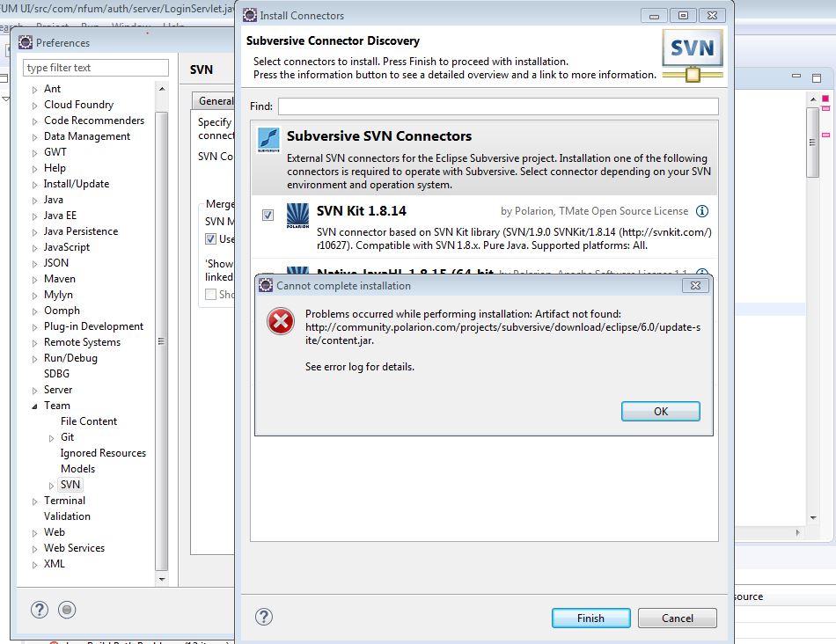Viewport: 836px width, 644px height.
Task: Open help in the Install Connectors dialog
Action: click(263, 617)
